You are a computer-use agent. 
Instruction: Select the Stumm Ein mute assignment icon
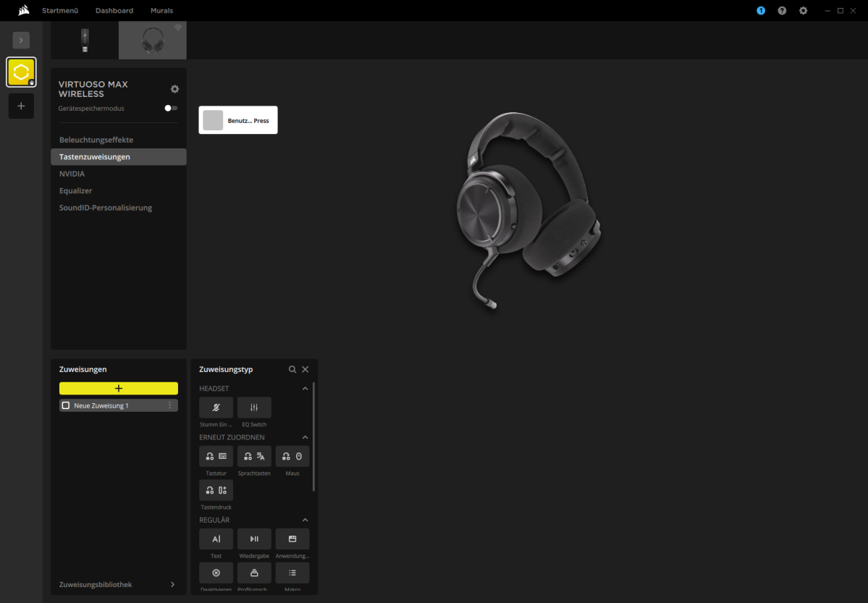click(216, 408)
